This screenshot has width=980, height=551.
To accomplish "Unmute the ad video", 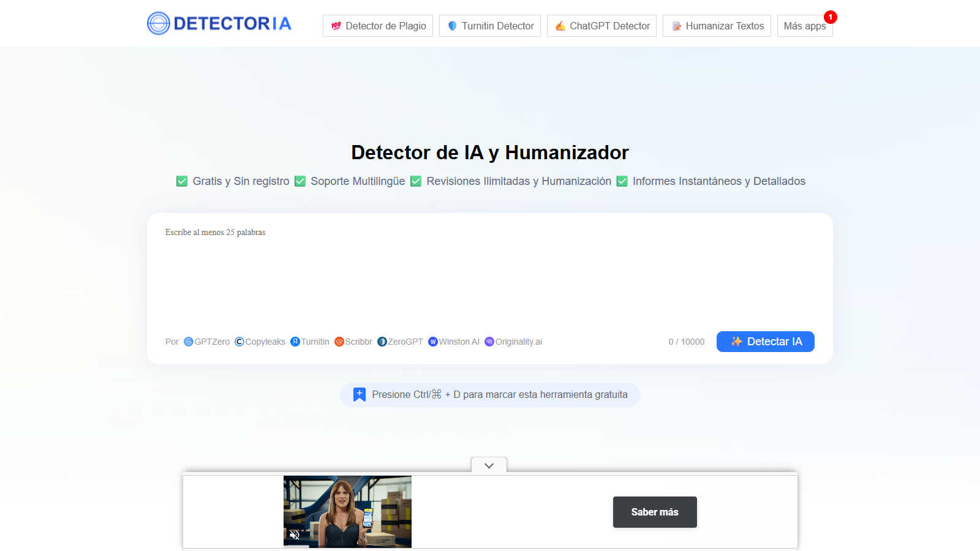I will tap(295, 535).
